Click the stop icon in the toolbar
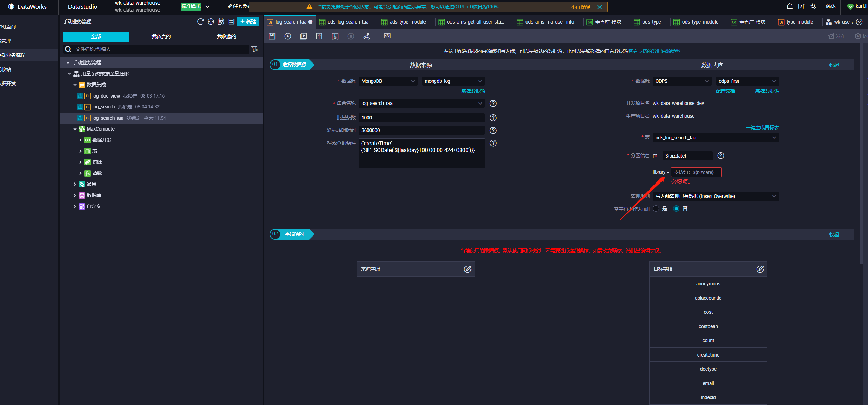The height and width of the screenshot is (405, 868). [351, 36]
